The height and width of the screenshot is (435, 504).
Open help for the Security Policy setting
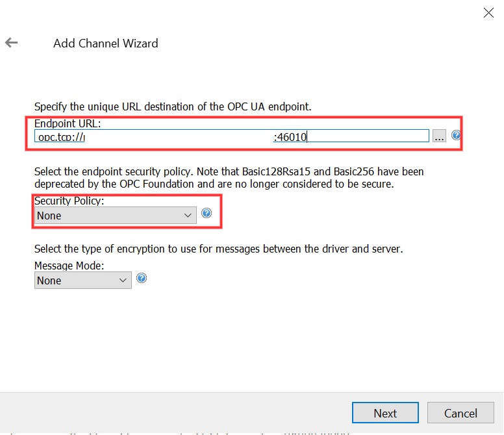pyautogui.click(x=207, y=213)
